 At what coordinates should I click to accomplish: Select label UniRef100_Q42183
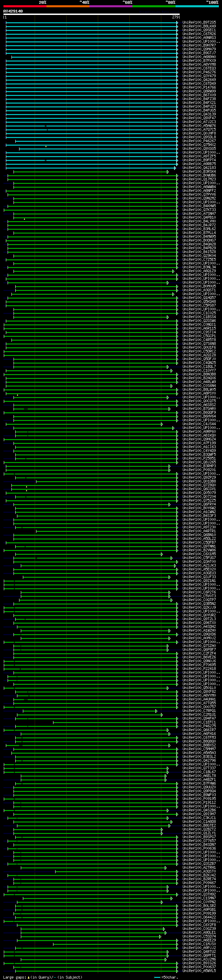pos(199,168)
